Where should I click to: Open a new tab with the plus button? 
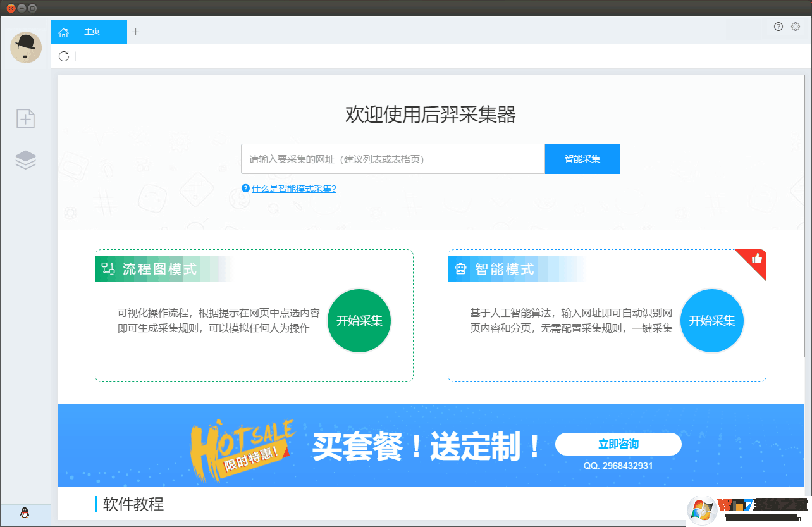135,30
